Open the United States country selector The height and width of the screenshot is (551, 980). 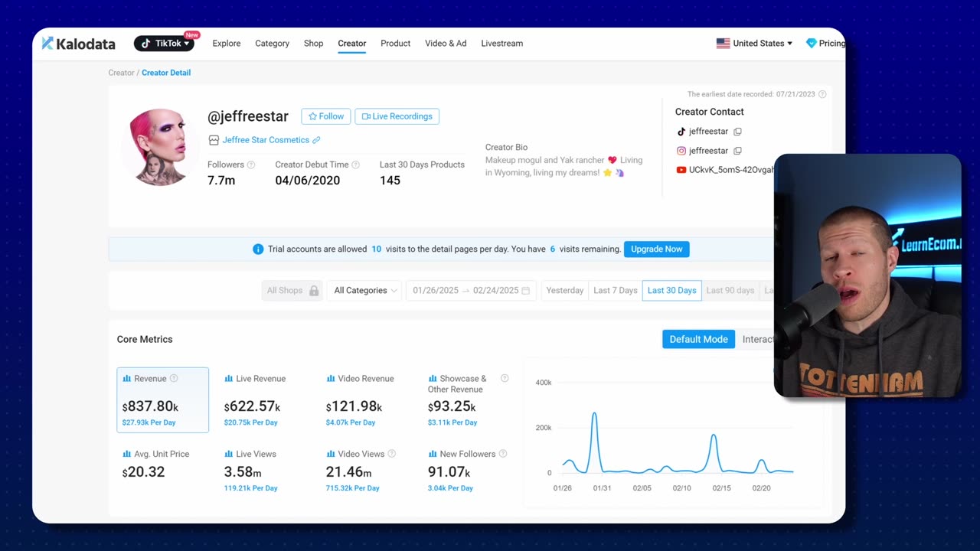coord(754,44)
